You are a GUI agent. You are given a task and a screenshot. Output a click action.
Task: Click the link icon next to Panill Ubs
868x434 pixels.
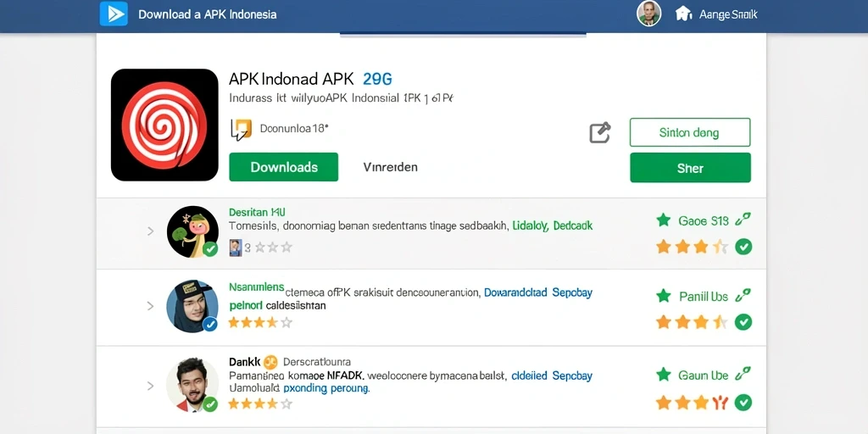(x=743, y=296)
